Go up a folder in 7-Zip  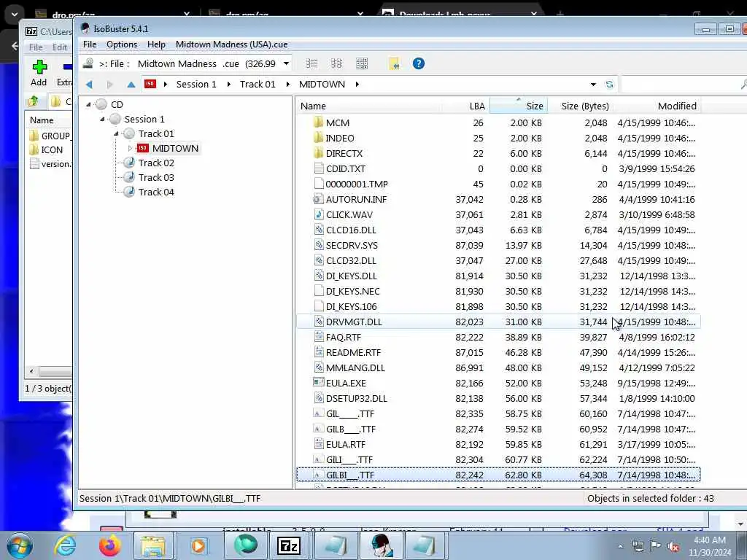click(34, 101)
